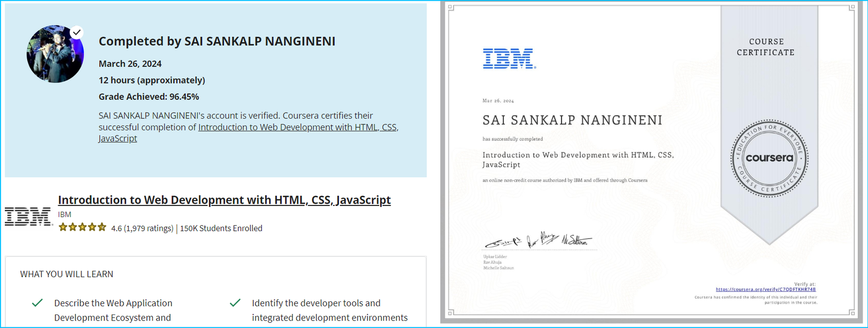Click the profile photo of Sai Sankalp Nangineni
Screen dimensions: 868x328
[x=55, y=54]
